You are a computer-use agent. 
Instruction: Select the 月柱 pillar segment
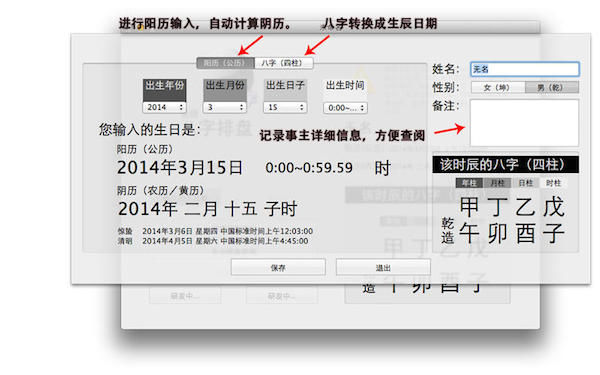pyautogui.click(x=497, y=183)
